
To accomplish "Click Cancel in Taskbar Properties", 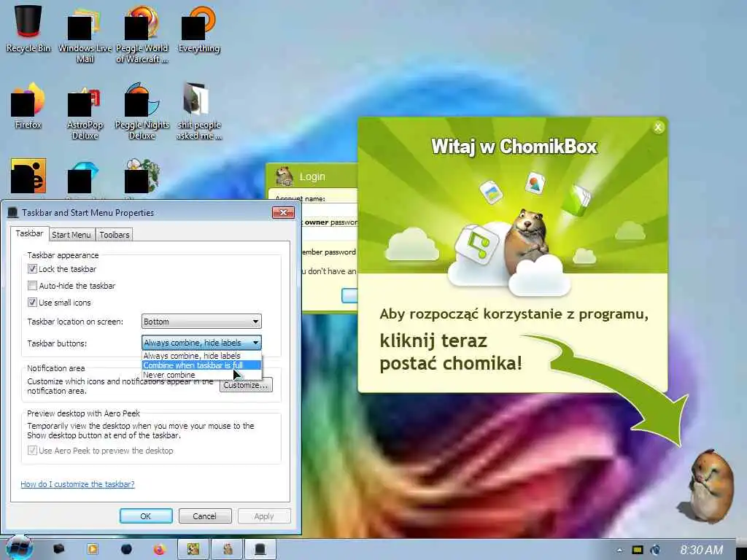I will [205, 516].
